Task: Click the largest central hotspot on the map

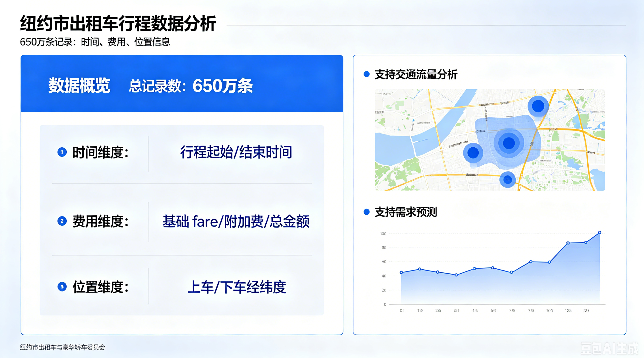Action: 509,143
